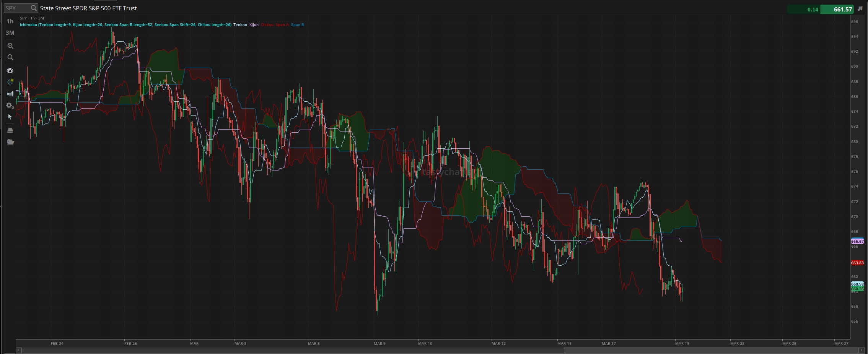Open chart settings gears icon

point(10,106)
